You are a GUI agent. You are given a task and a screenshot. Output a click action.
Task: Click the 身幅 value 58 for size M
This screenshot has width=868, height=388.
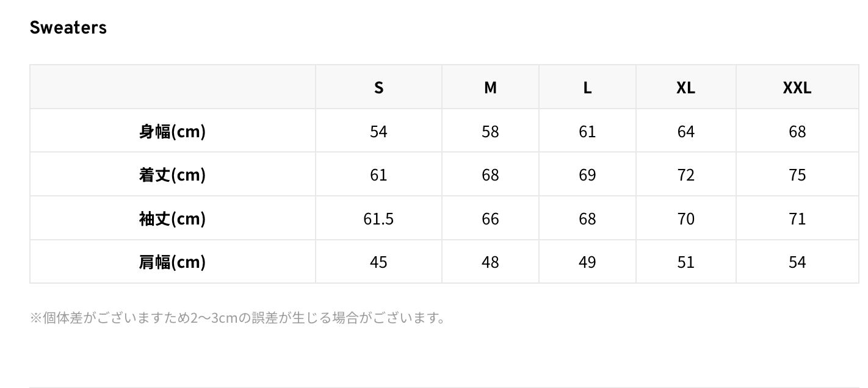coord(490,131)
